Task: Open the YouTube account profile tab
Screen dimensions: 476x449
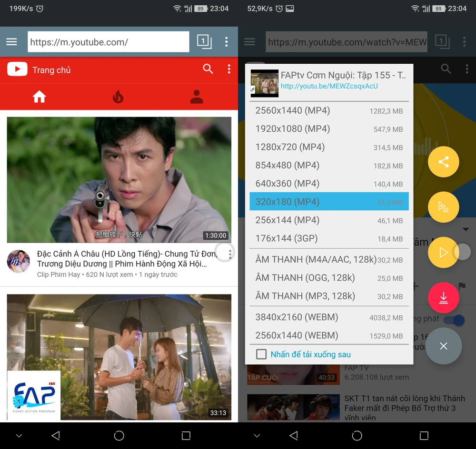Action: tap(197, 97)
